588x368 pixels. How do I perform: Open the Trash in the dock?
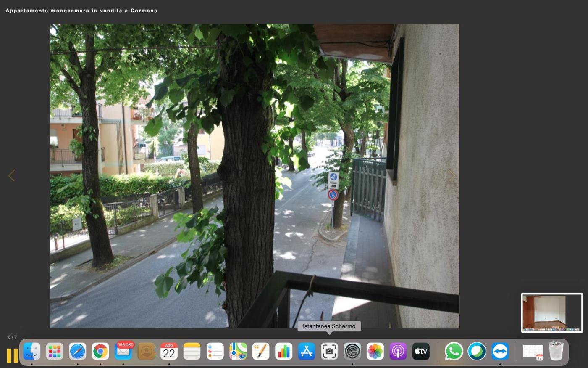tap(556, 352)
